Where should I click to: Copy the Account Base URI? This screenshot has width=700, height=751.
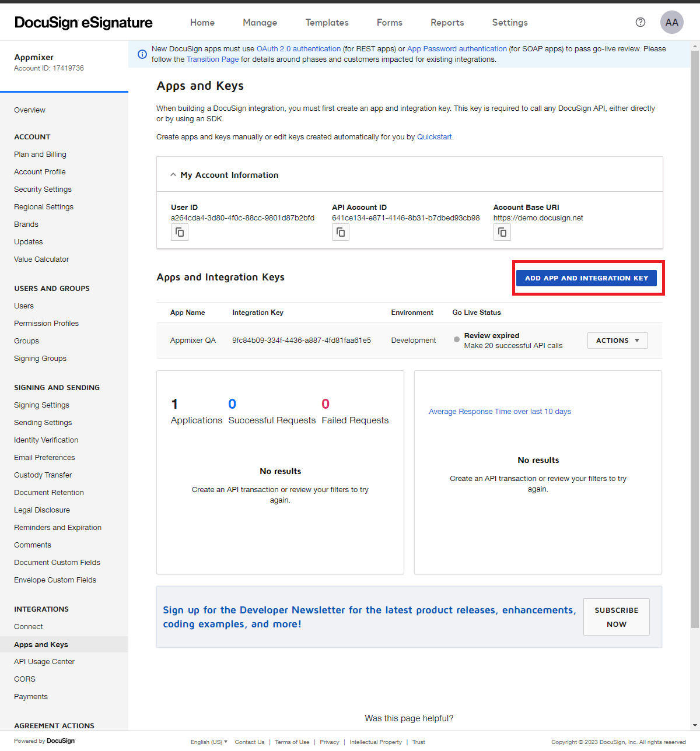pos(502,233)
